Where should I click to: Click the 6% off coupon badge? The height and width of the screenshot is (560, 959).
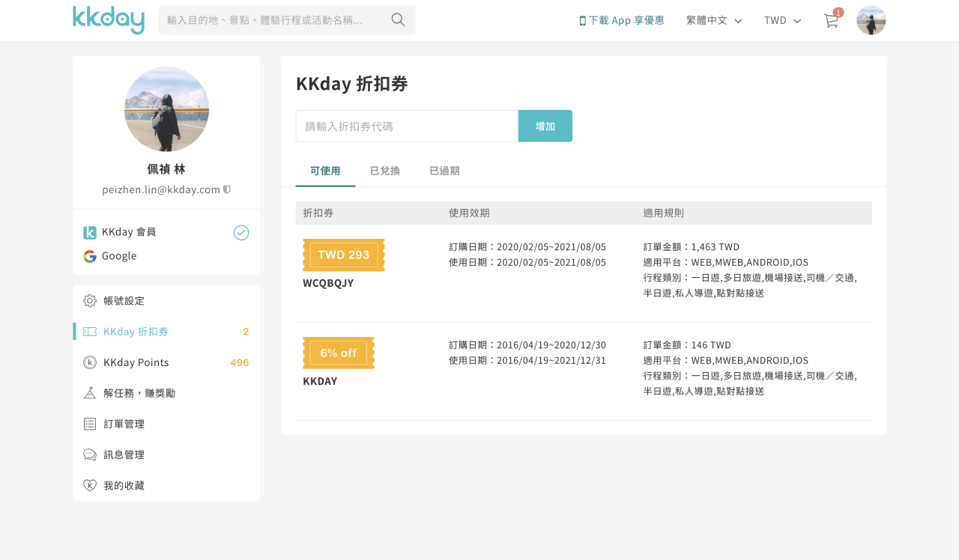coord(339,353)
